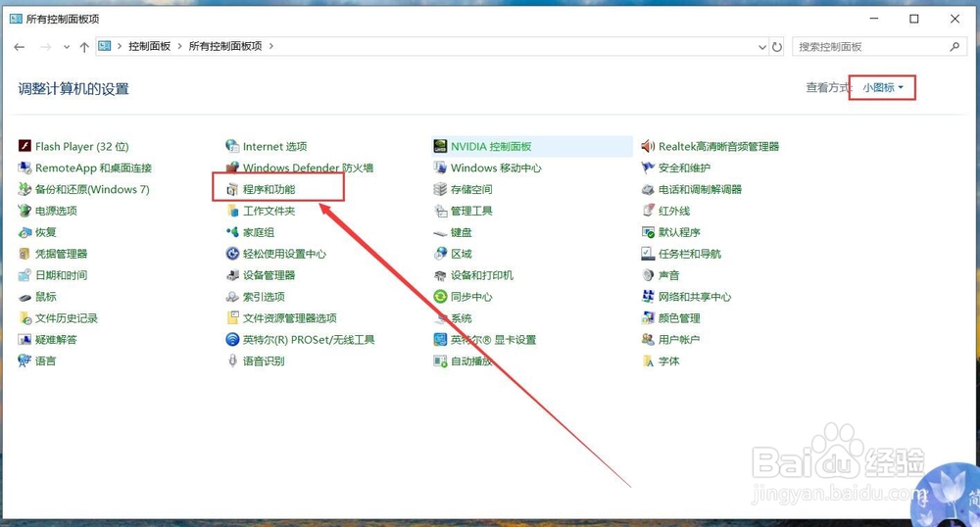Image resolution: width=980 pixels, height=527 pixels.
Task: Click the 键盘 icon
Action: (x=440, y=232)
